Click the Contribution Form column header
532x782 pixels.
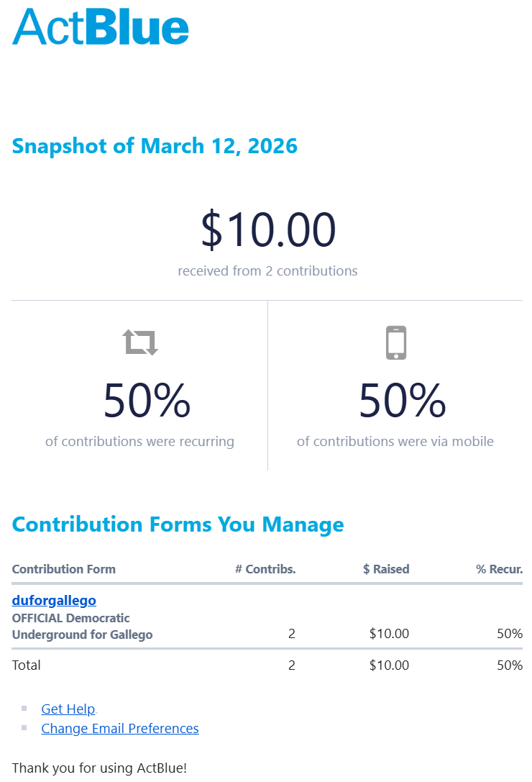click(63, 569)
